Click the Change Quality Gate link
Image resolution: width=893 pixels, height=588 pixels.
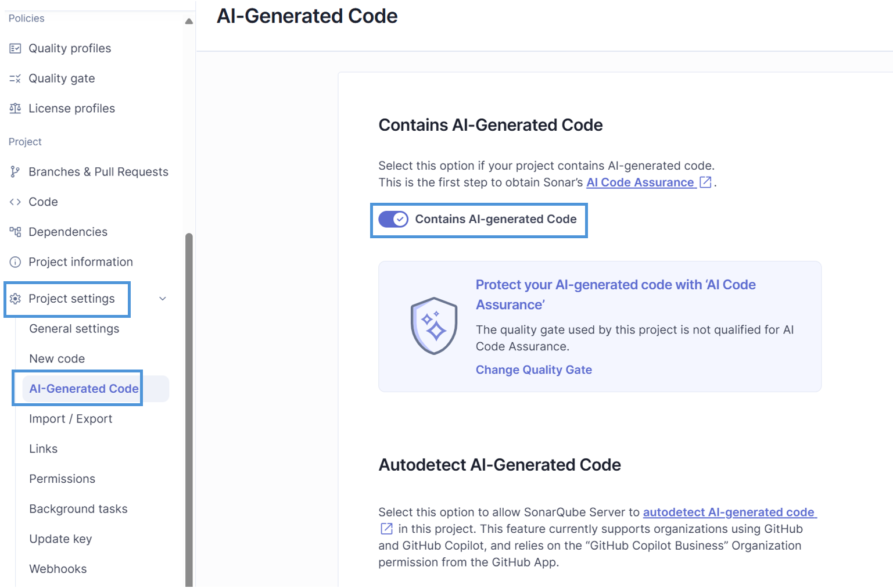534,370
